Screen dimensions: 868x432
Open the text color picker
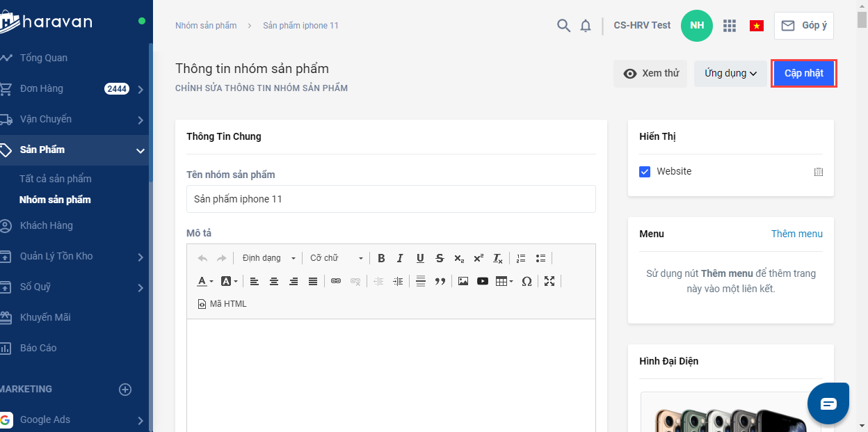[205, 281]
